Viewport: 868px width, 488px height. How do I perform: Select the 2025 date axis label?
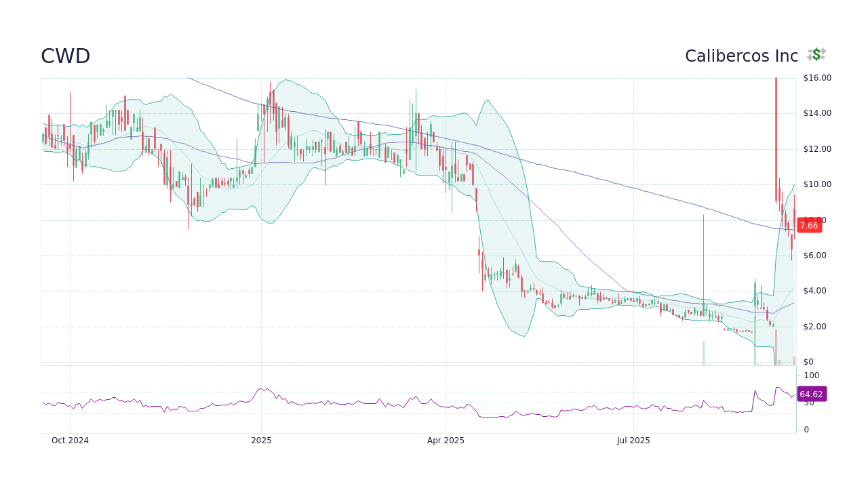coord(262,440)
